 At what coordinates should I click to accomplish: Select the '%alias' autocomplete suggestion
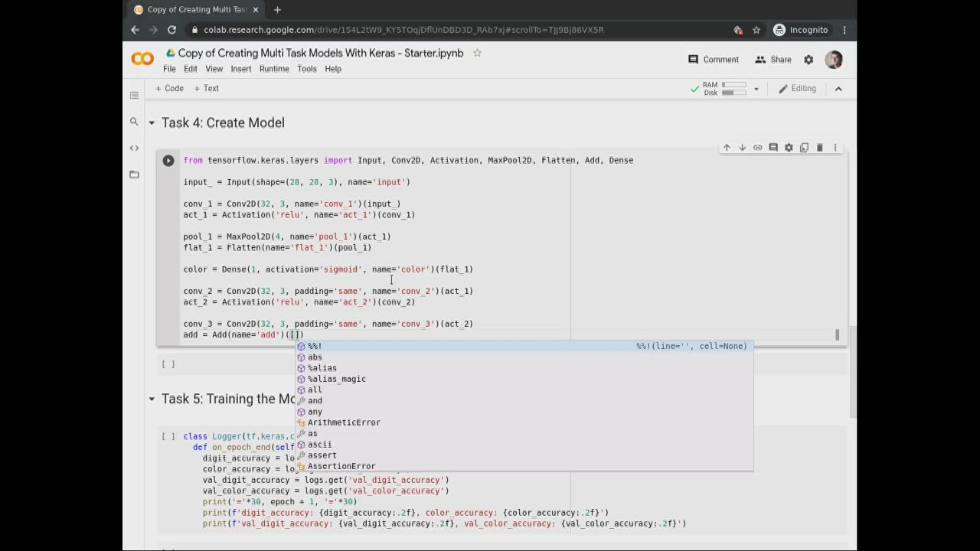tap(524, 368)
